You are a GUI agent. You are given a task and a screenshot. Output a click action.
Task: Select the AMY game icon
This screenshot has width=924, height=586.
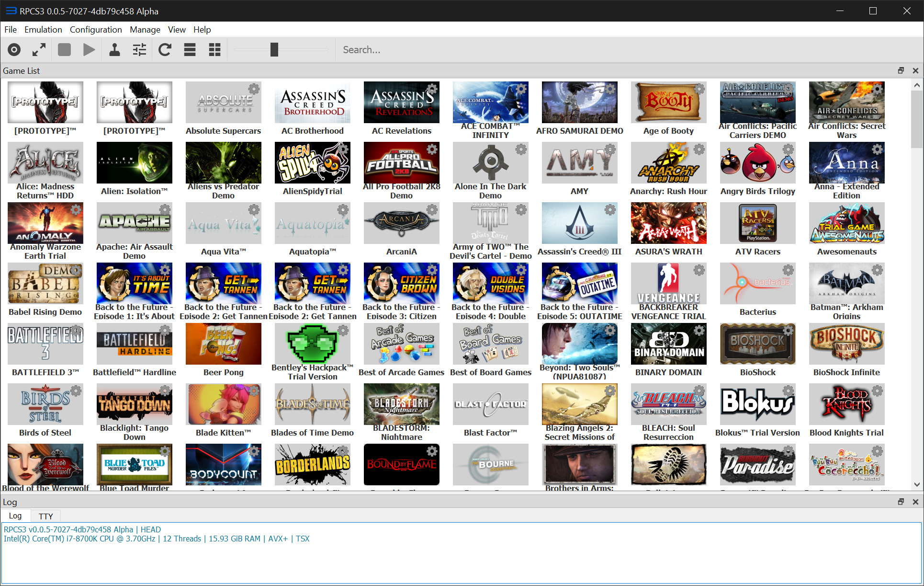[x=580, y=162]
